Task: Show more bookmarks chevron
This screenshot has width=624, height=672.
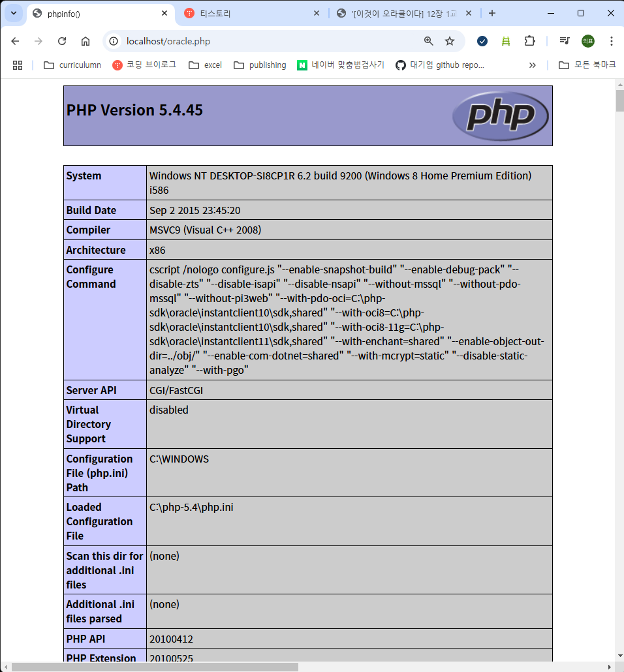Action: pos(532,65)
